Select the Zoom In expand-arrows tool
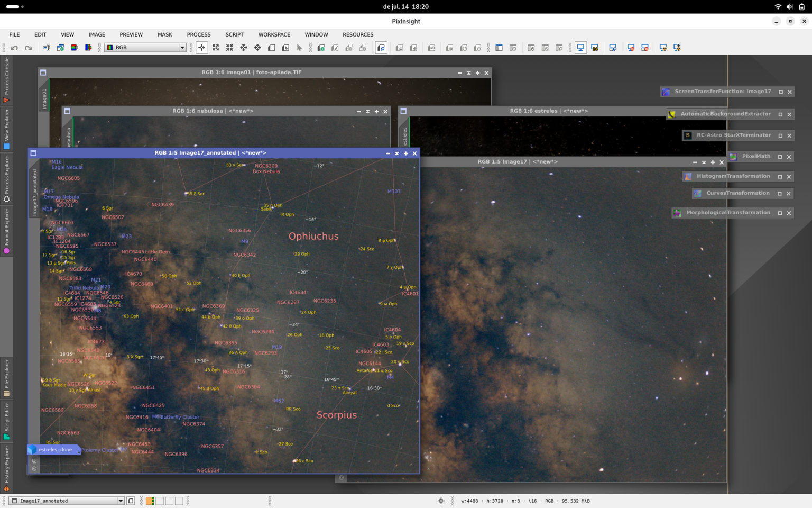 tap(216, 48)
